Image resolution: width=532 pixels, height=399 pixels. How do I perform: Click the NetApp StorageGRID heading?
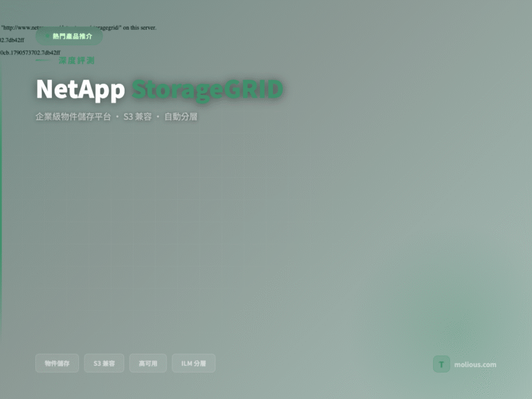tap(159, 89)
